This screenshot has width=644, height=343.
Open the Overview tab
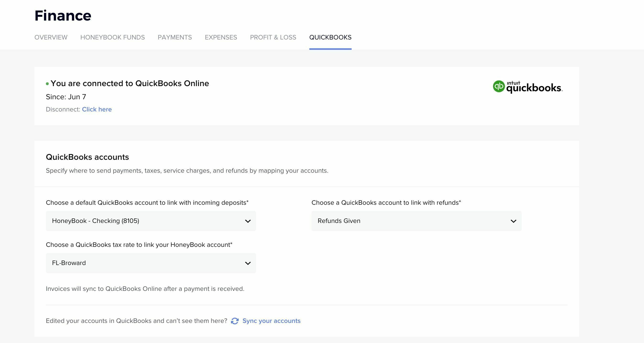51,37
